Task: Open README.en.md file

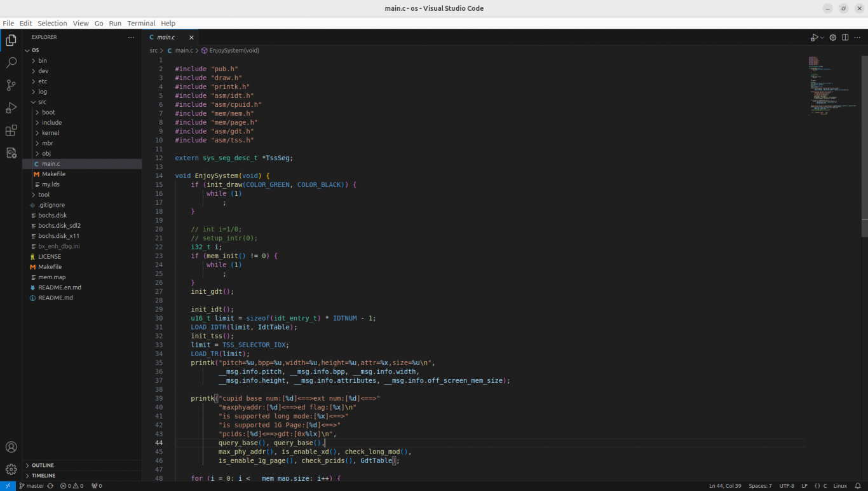Action: pos(82,287)
